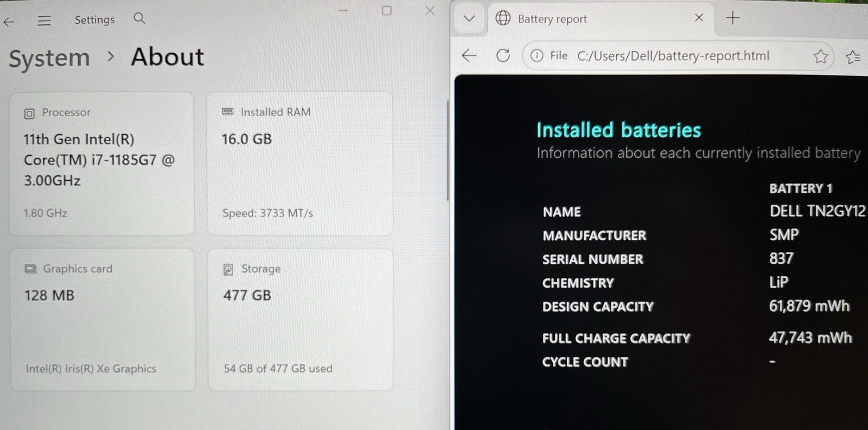The image size is (868, 430).
Task: Maximize the Settings window
Action: coord(387,10)
